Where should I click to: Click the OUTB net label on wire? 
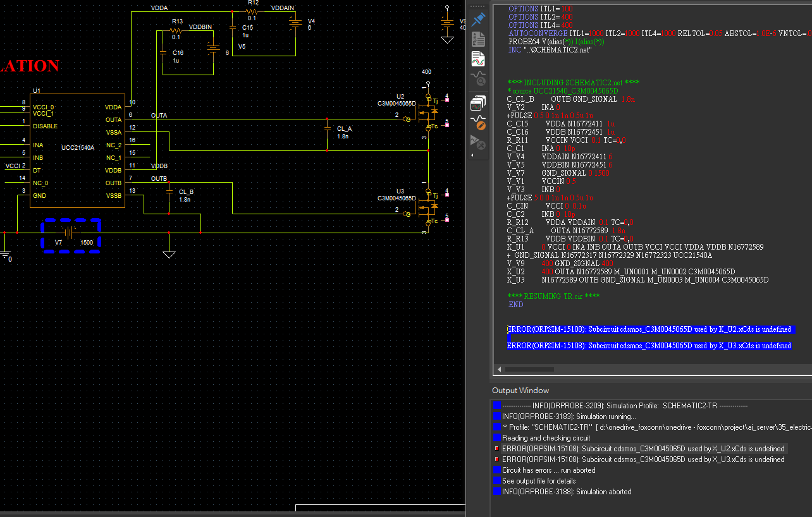click(x=159, y=179)
